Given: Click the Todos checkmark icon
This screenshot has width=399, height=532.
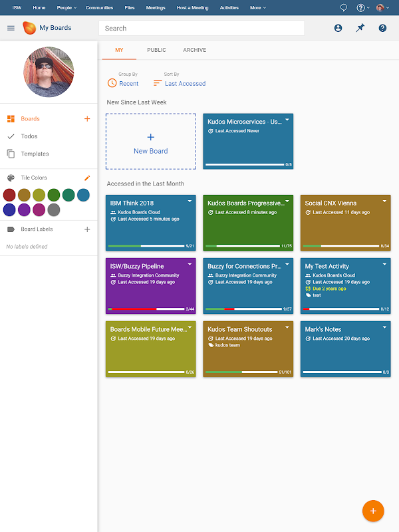Looking at the screenshot, I should click(11, 136).
